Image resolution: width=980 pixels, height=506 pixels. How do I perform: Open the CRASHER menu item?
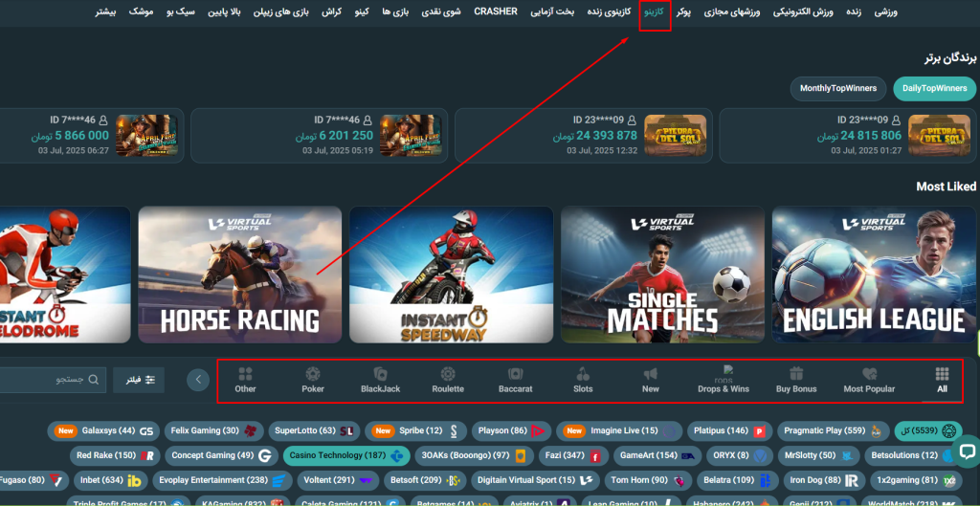coord(496,11)
